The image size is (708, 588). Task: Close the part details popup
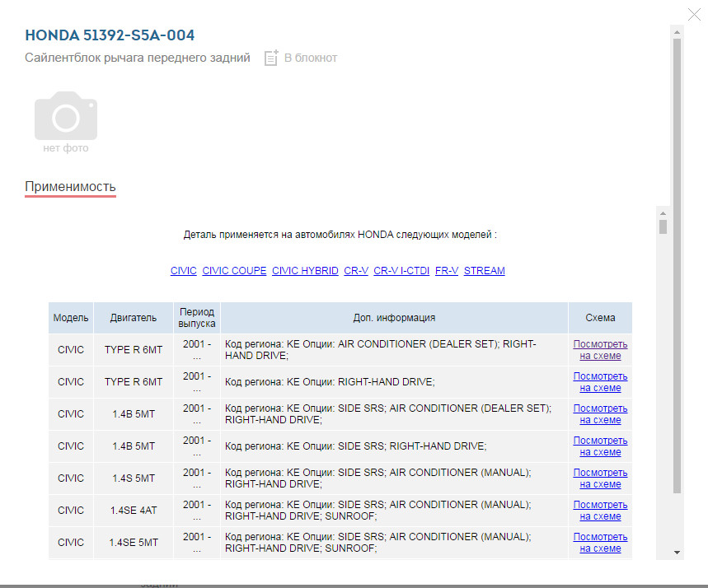[x=695, y=13]
